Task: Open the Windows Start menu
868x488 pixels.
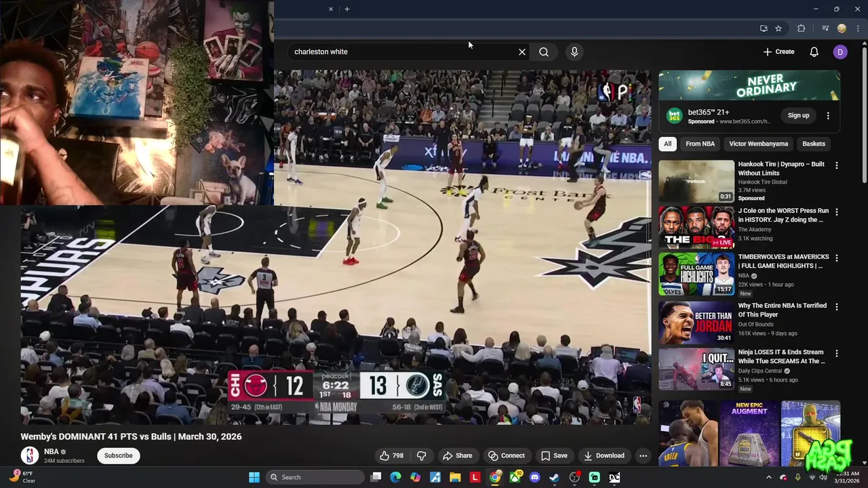Action: (254, 477)
